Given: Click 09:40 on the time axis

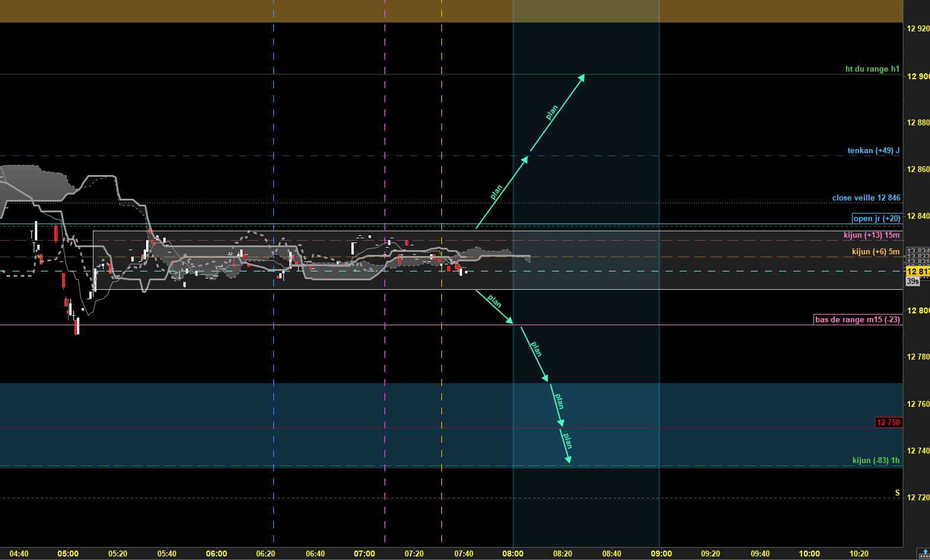Looking at the screenshot, I should coord(760,553).
